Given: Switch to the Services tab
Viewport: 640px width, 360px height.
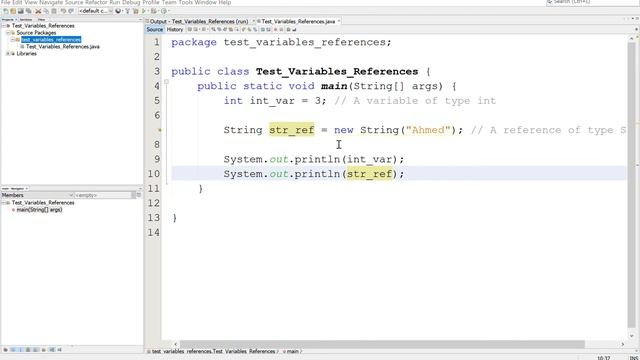Looking at the screenshot, I should click(26, 19).
